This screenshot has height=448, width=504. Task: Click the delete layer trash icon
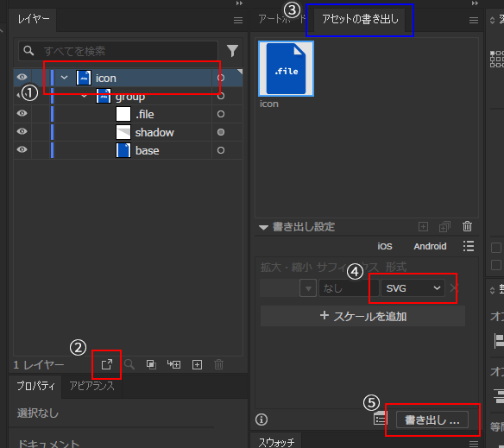[x=218, y=364]
